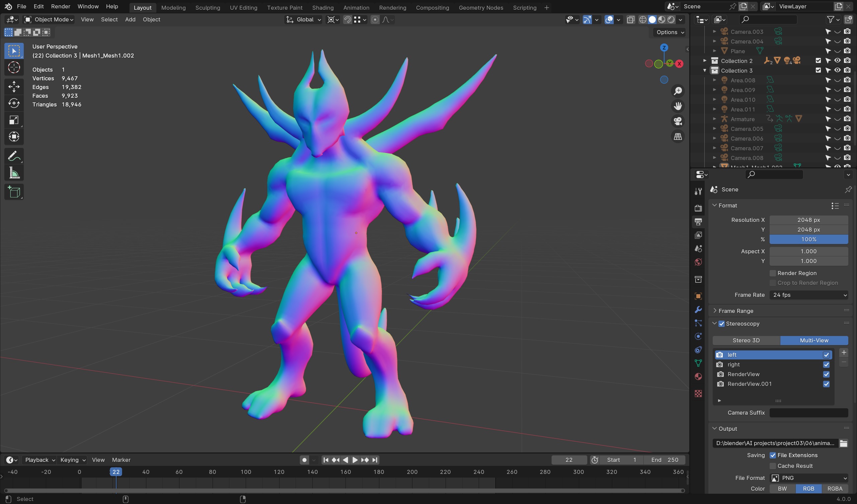Disable the Stereoscopy checkbox
Image resolution: width=857 pixels, height=504 pixels.
click(x=722, y=324)
